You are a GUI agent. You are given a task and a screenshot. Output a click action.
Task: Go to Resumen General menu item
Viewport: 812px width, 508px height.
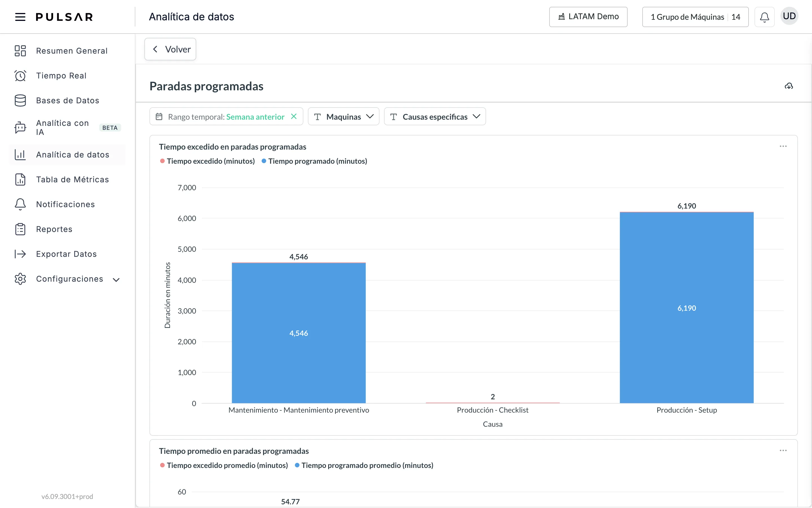pos(67,51)
